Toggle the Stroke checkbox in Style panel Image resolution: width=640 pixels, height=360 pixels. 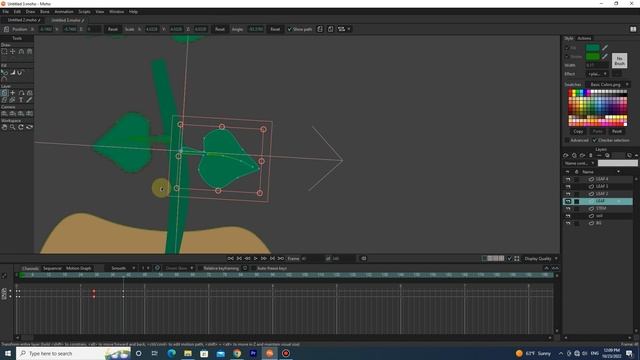(567, 56)
